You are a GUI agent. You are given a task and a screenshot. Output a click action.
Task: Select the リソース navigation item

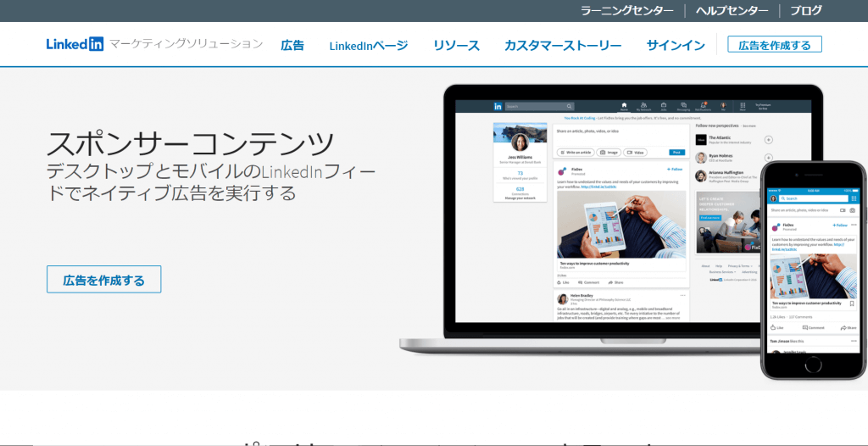[456, 46]
